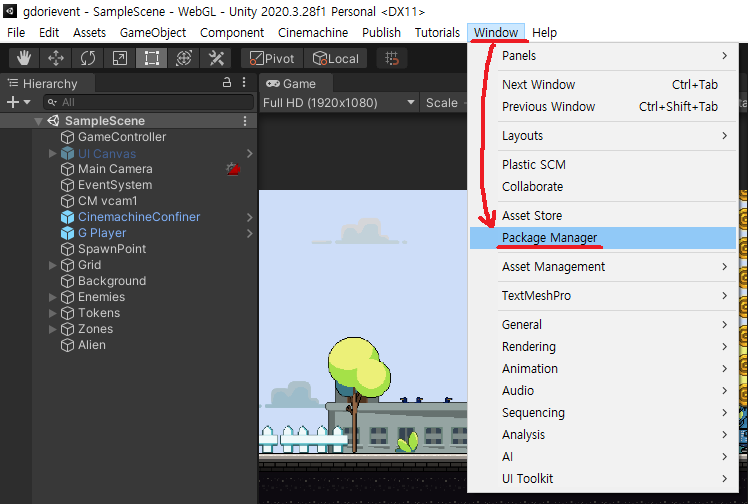Toggle Local handle rotation
Screen dimensions: 748x504
(x=335, y=58)
